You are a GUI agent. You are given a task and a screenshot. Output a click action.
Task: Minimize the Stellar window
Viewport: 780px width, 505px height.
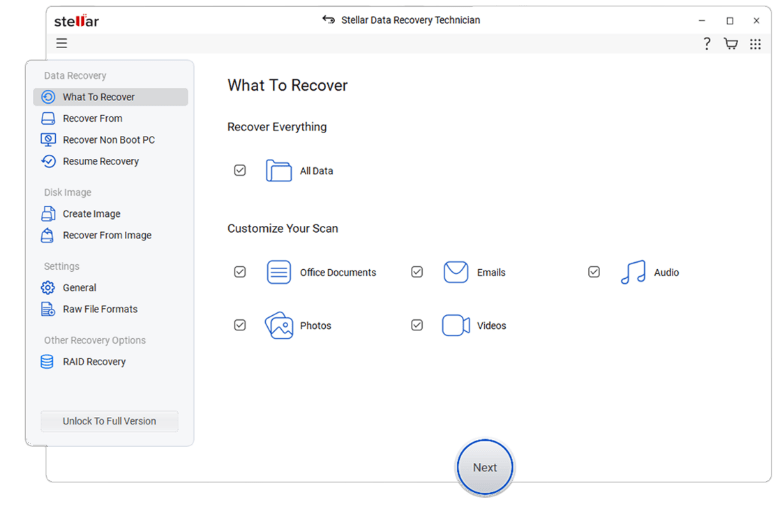[x=702, y=20]
